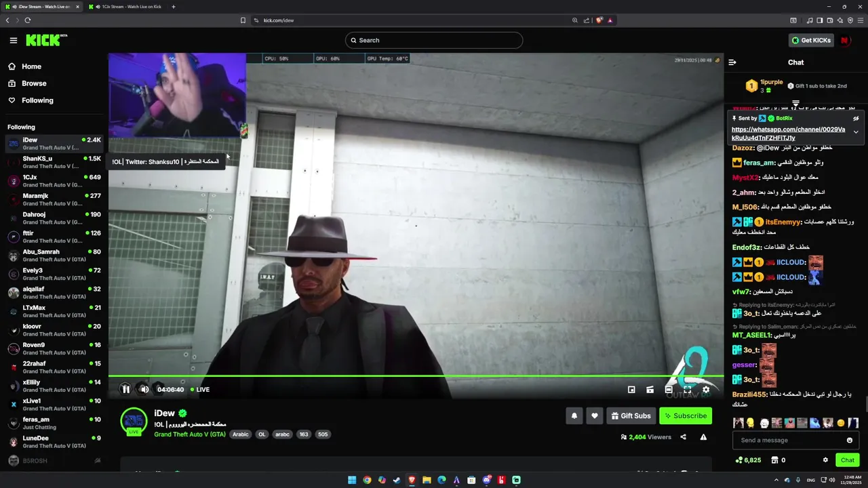Select the arabc tag

point(282,434)
